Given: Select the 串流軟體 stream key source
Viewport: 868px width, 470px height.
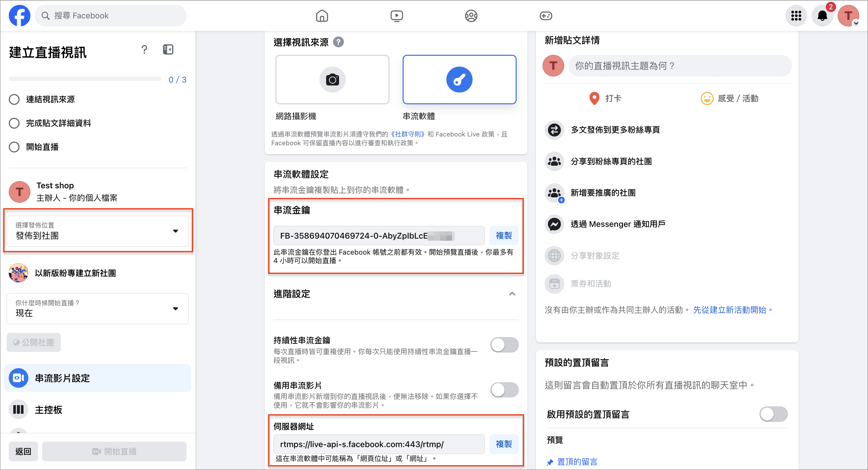Looking at the screenshot, I should pos(459,80).
